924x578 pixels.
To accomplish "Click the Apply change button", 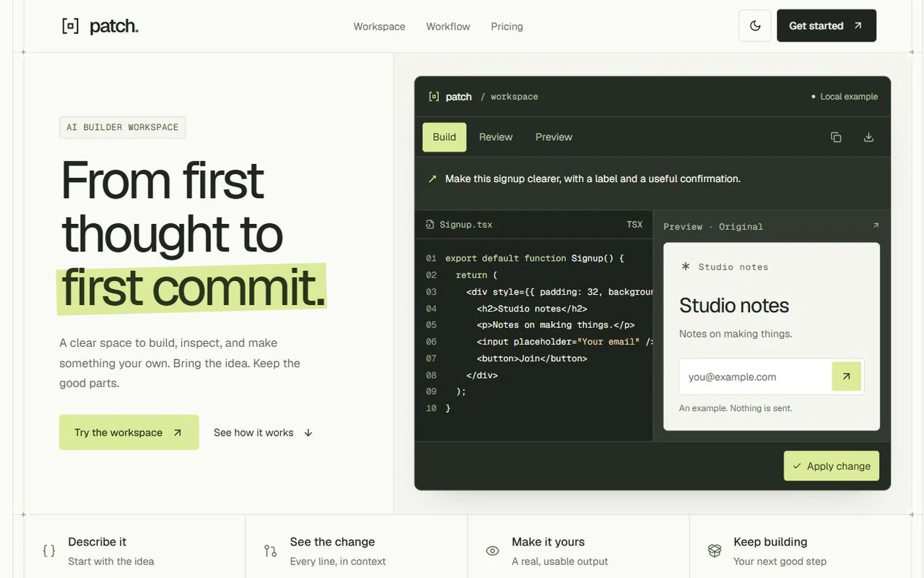I will [x=832, y=466].
